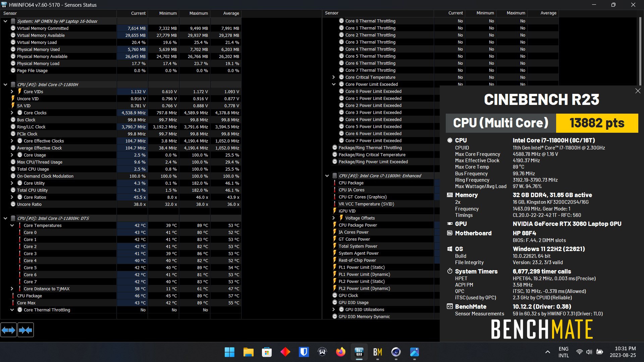Click left panel Average column header

coord(226,13)
